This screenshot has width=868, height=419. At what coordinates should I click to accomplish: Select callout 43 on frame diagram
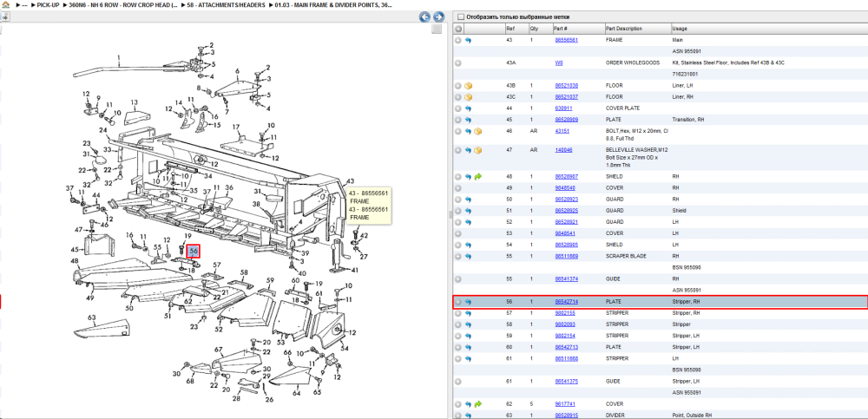pos(350,181)
